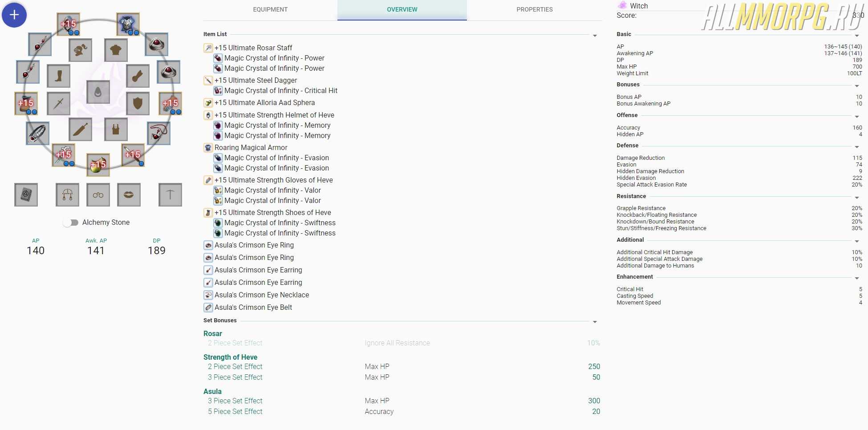Viewport: 868px width, 430px height.
Task: Click the blue plus button
Action: coord(14,15)
